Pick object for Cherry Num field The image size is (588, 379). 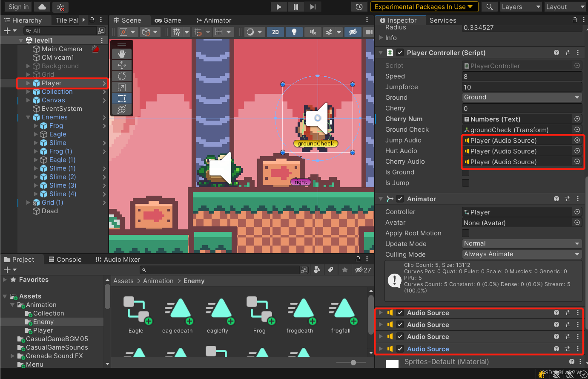(x=577, y=119)
